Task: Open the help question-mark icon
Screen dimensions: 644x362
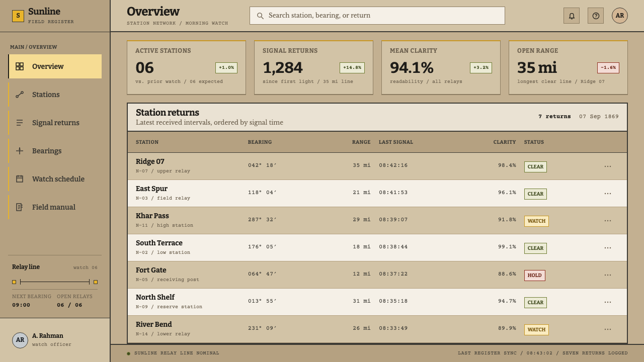Action: point(596,16)
